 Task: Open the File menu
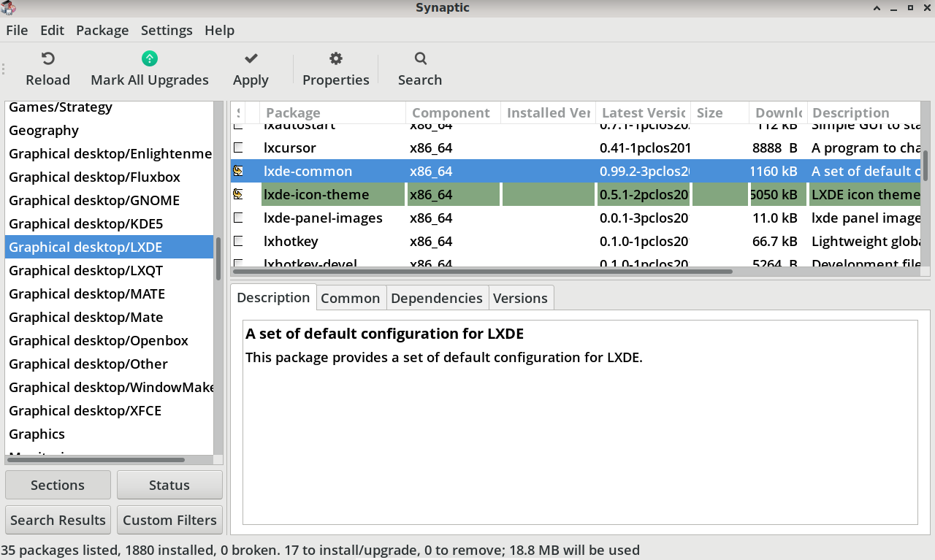pyautogui.click(x=17, y=30)
